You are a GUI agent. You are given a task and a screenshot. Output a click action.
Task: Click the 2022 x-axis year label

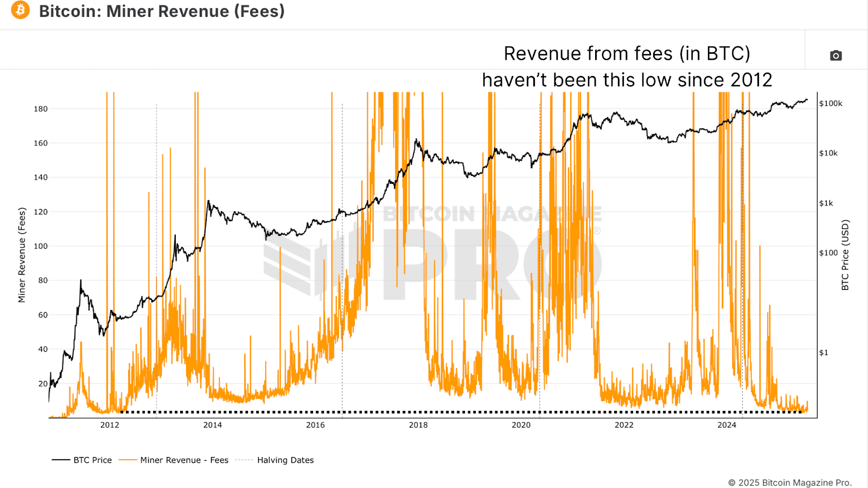point(624,425)
